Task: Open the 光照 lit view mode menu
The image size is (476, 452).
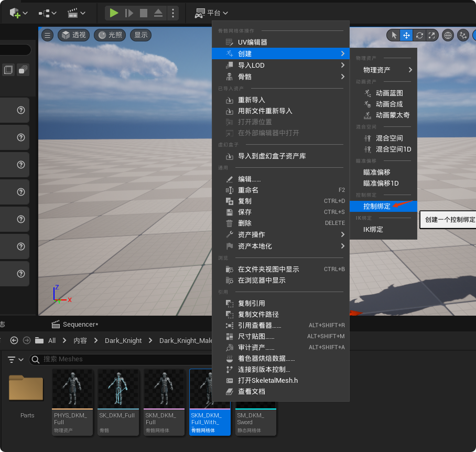Action: coord(110,35)
